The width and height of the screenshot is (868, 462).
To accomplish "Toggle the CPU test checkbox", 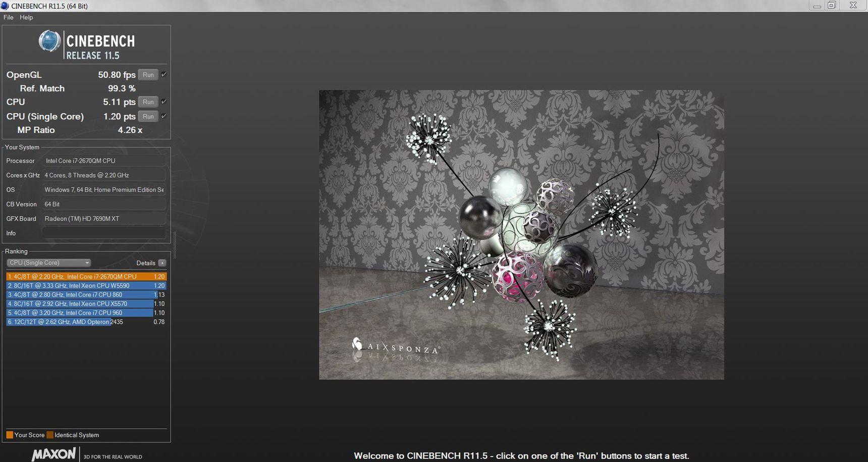I will (x=164, y=102).
